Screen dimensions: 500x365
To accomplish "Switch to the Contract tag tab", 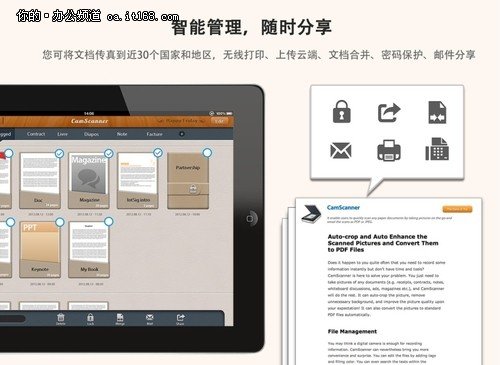I will click(36, 134).
